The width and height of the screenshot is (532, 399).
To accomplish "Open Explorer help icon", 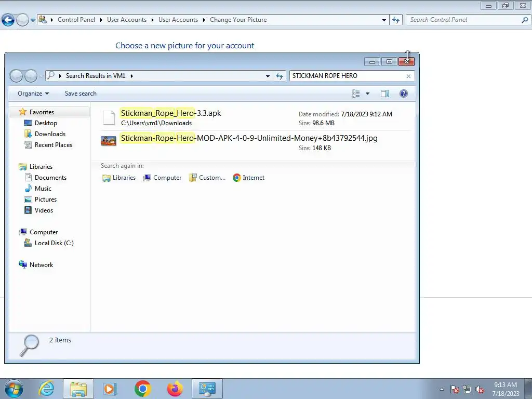I will [x=403, y=94].
